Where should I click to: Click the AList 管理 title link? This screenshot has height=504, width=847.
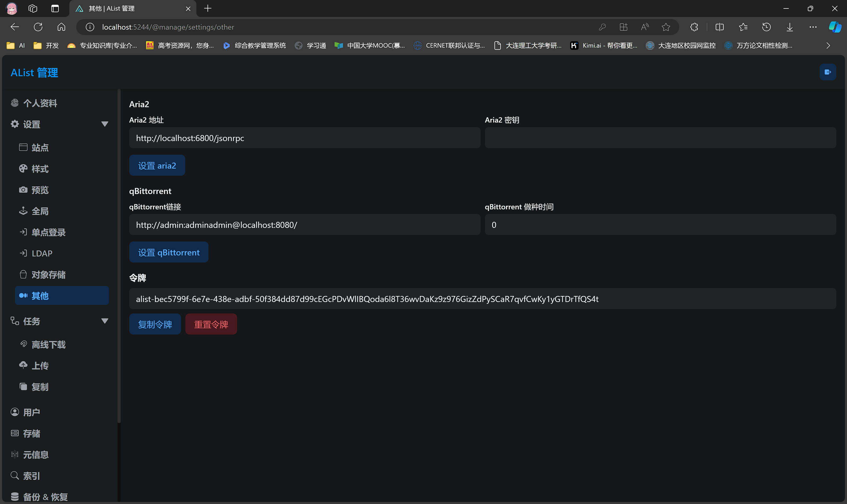coord(34,72)
